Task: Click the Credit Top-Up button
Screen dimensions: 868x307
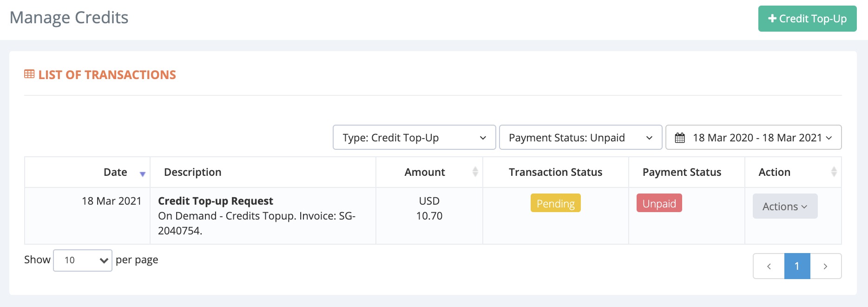Action: (807, 19)
